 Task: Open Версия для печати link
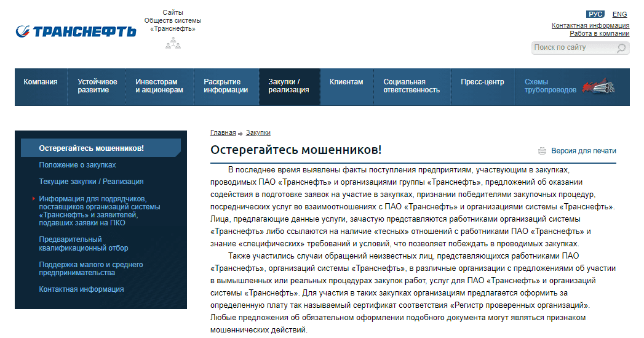tap(584, 151)
